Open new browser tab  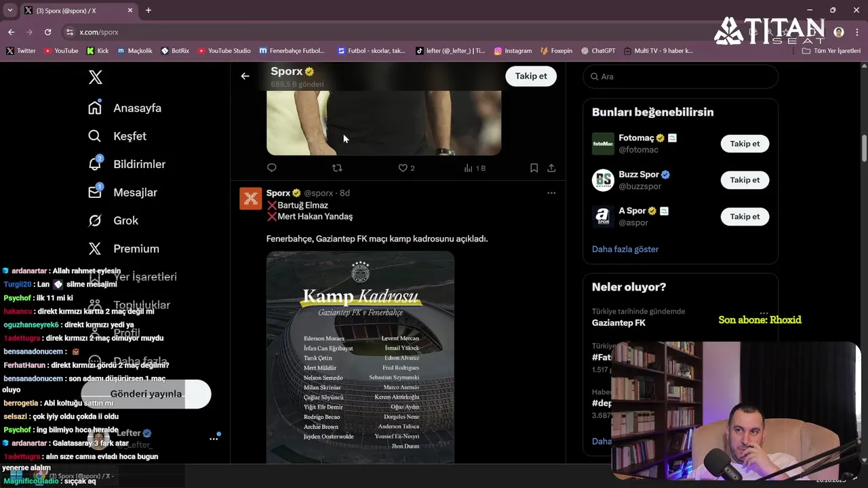(149, 10)
